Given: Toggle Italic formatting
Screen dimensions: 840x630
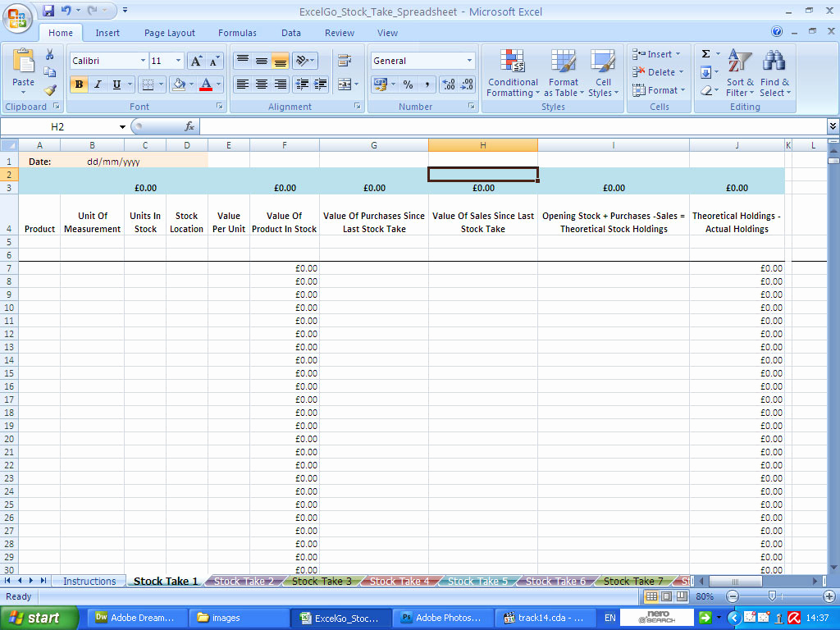Looking at the screenshot, I should [98, 84].
